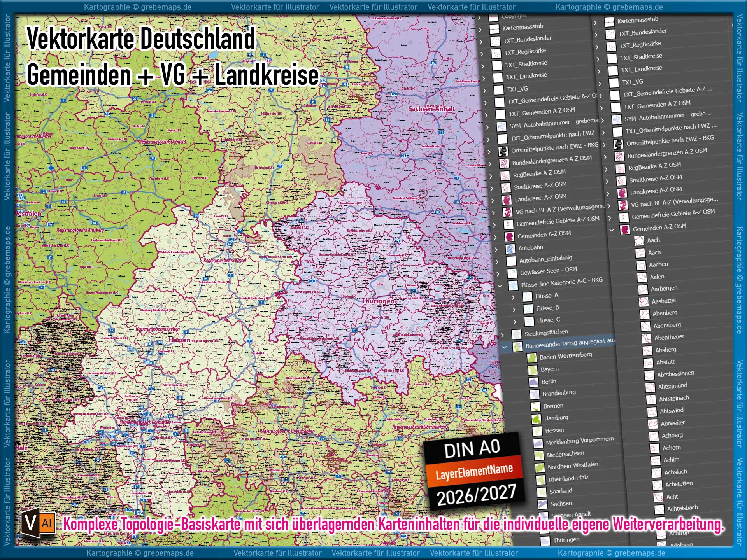
Task: Select the Abtsbessingen sublayer name
Action: 675,374
